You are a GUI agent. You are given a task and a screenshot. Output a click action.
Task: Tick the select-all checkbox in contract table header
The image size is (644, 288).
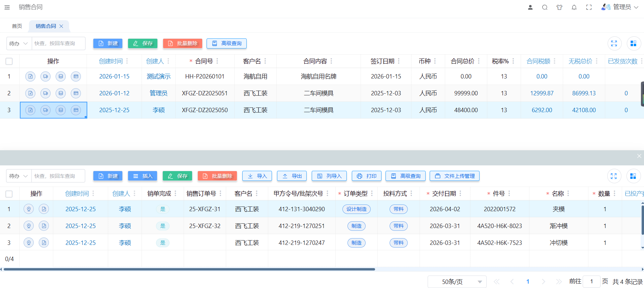click(x=9, y=61)
